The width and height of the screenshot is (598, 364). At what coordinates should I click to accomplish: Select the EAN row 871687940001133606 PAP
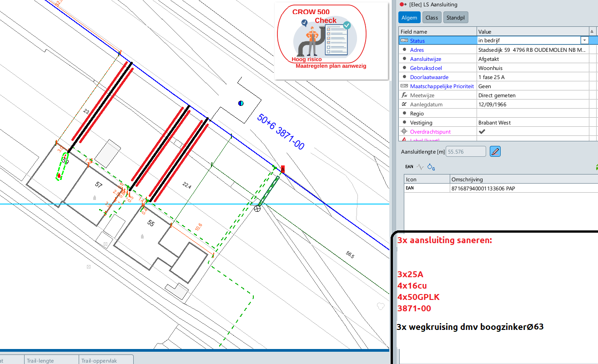[x=482, y=188]
